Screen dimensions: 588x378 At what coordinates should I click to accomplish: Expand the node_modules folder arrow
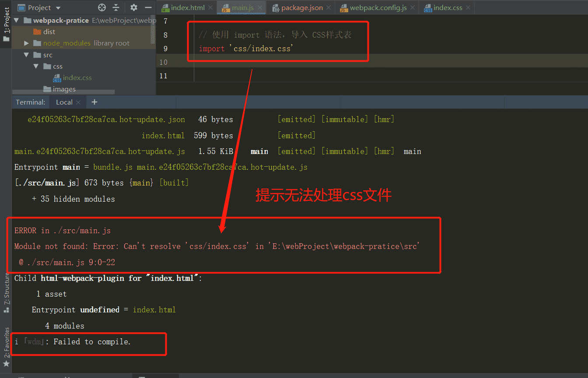[26, 43]
